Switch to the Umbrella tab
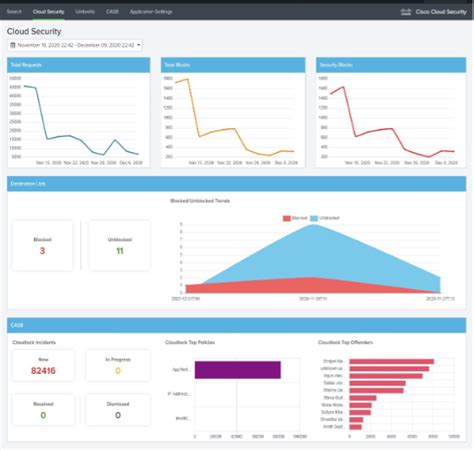This screenshot has width=474, height=450. pyautogui.click(x=85, y=12)
